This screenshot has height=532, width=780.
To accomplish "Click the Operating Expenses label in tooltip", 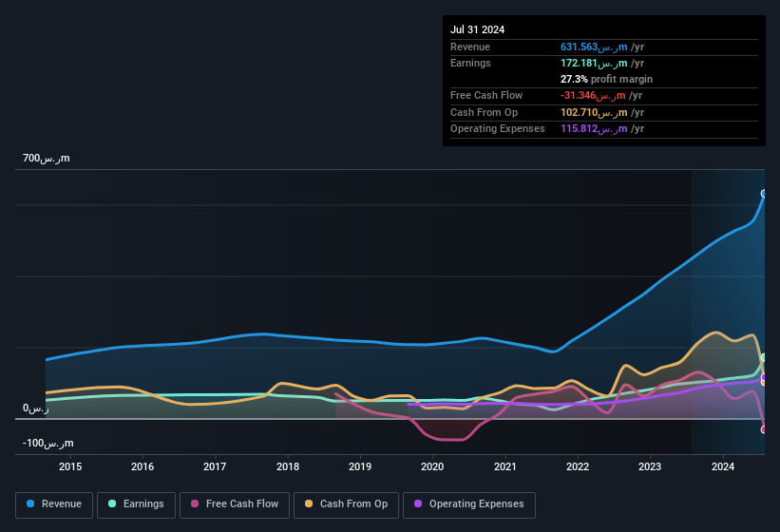I will tap(498, 129).
